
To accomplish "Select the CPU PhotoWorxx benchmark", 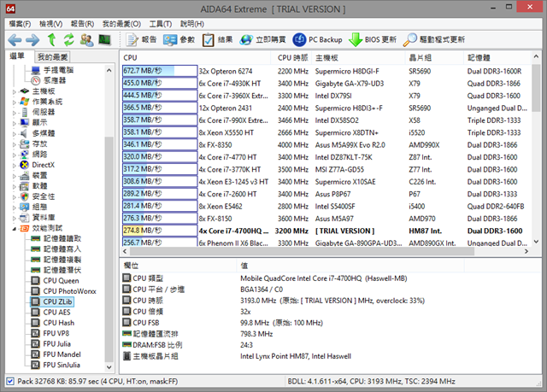I will point(69,291).
